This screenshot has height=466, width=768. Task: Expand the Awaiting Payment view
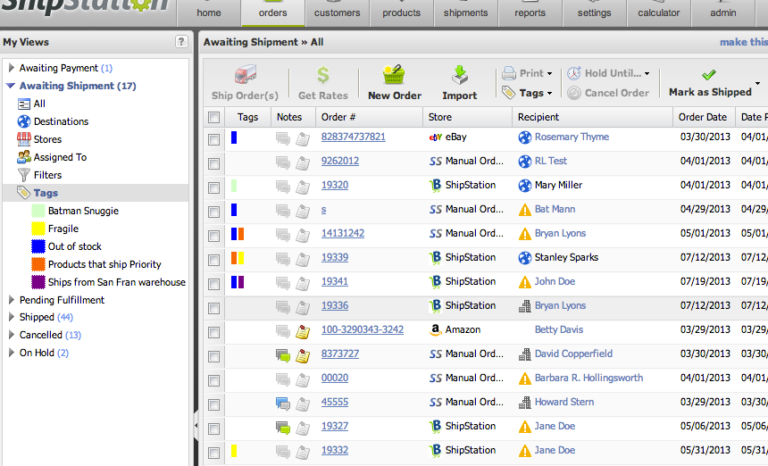tap(11, 68)
